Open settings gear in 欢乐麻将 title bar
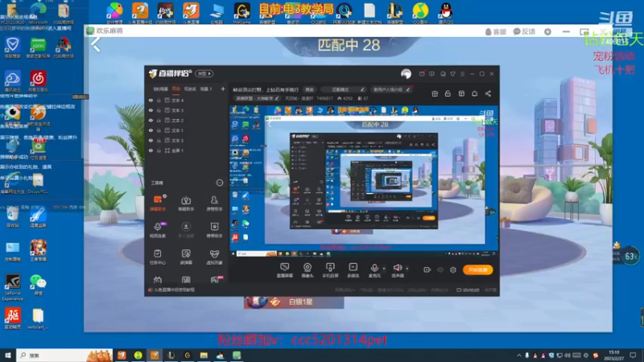 click(547, 31)
